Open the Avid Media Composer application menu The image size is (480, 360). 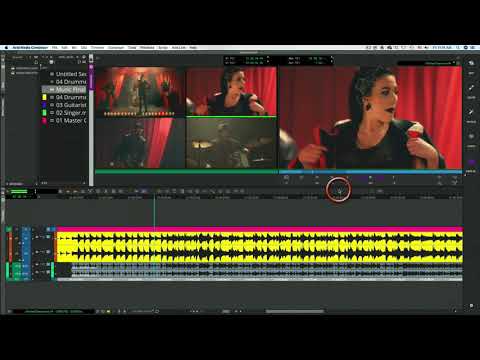30,48
